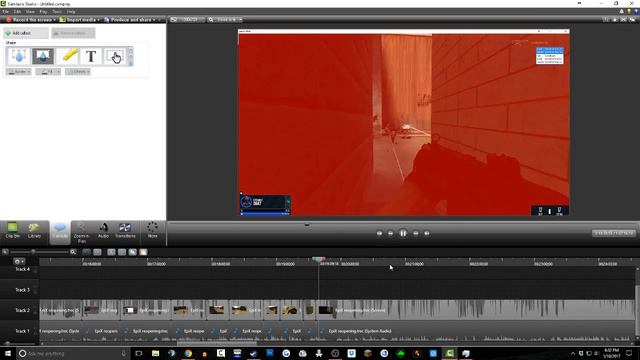640x360 pixels.
Task: Open the File menu
Action: click(5, 12)
